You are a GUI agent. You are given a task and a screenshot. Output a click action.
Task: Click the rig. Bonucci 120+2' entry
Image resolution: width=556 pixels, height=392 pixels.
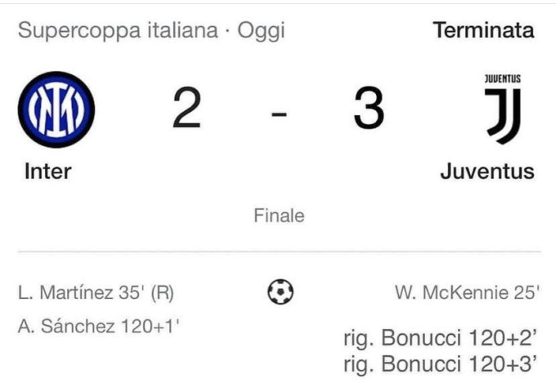[x=440, y=339]
